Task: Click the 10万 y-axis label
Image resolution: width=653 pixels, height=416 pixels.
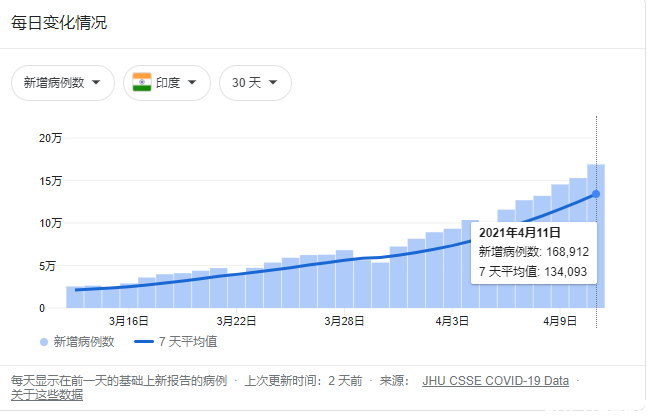Action: pos(50,223)
